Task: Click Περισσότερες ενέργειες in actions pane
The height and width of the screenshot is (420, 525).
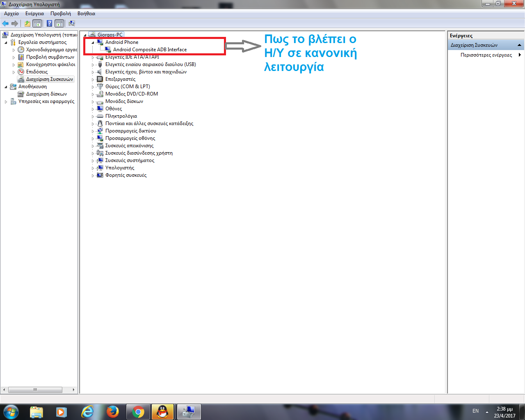Action: pyautogui.click(x=486, y=55)
